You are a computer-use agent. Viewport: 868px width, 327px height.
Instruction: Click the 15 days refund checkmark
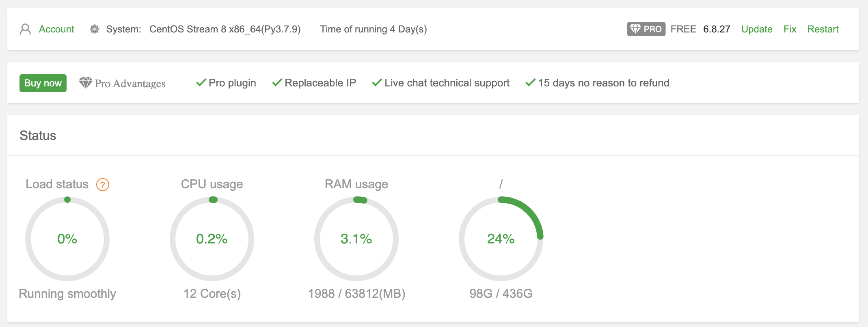tap(530, 83)
